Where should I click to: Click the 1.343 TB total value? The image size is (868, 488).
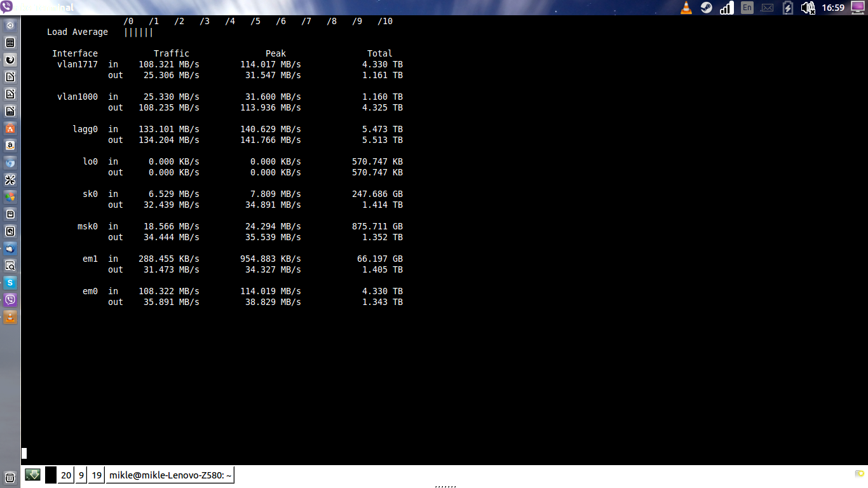pyautogui.click(x=383, y=302)
